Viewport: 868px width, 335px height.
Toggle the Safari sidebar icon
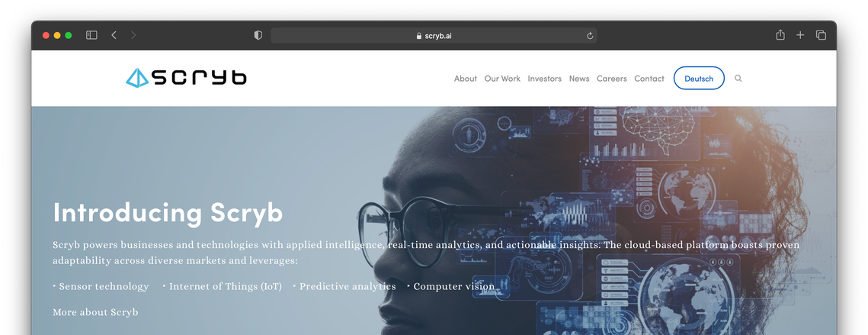[x=92, y=35]
